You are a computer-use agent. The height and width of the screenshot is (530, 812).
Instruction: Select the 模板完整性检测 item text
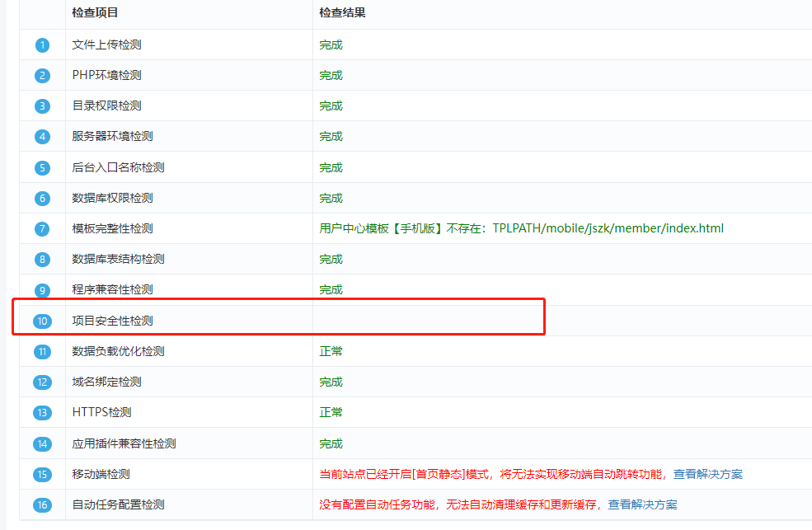coord(112,229)
